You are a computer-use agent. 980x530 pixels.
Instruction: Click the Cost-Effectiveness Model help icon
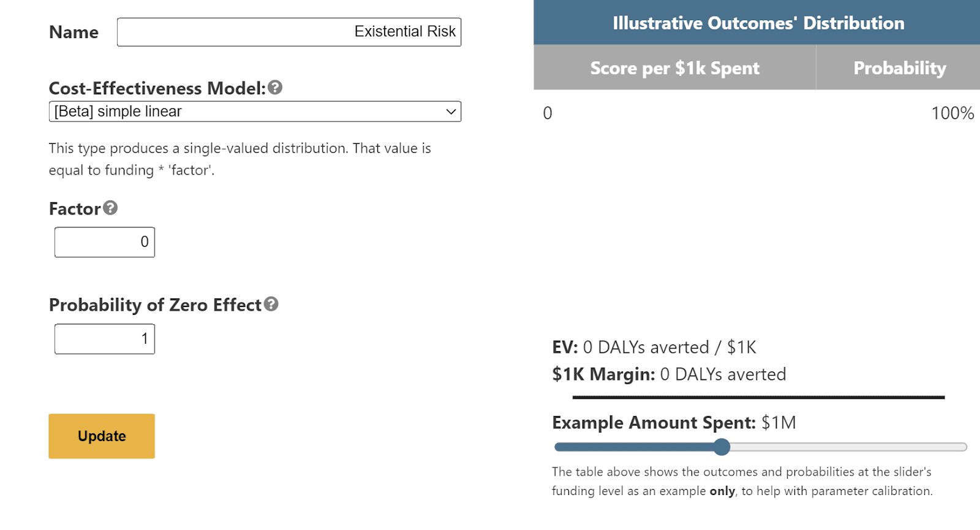275,88
